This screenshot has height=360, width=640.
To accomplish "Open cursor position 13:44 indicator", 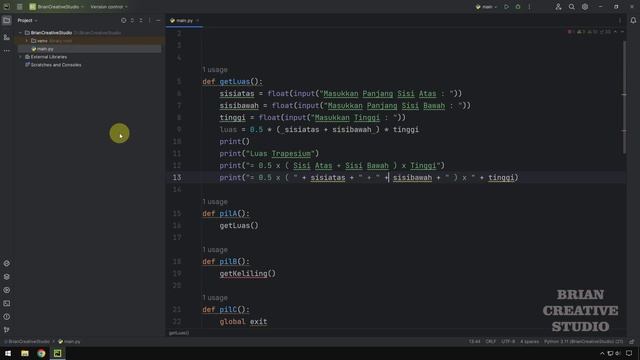I will point(475,342).
